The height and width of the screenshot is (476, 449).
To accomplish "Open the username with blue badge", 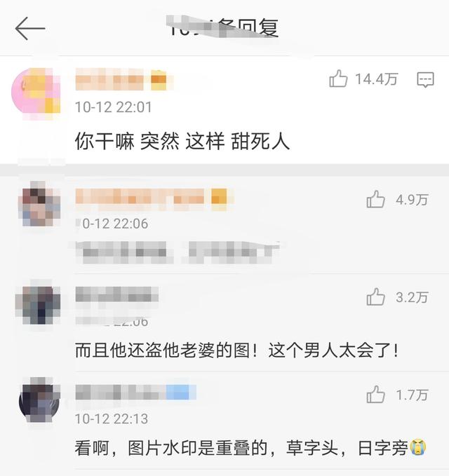I will [x=136, y=392].
